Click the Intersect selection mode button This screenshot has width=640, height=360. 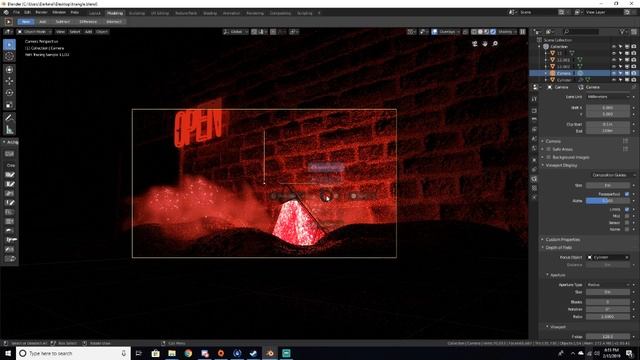pos(114,22)
